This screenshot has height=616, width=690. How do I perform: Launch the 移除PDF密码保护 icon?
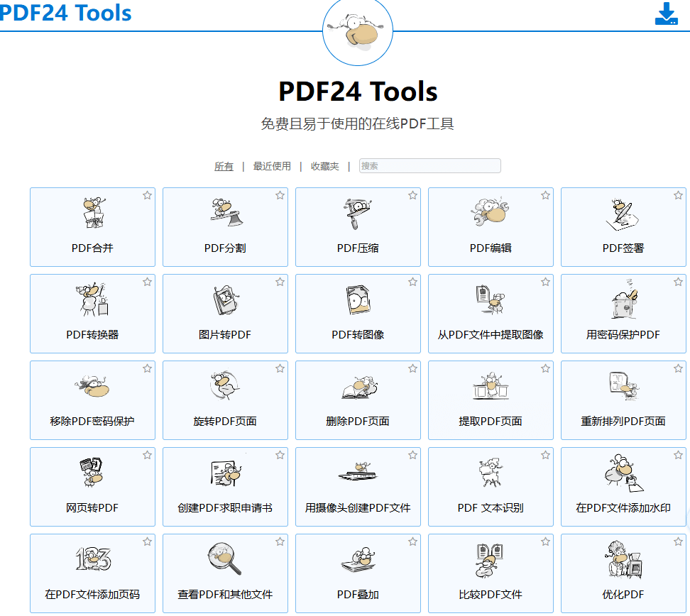92,386
